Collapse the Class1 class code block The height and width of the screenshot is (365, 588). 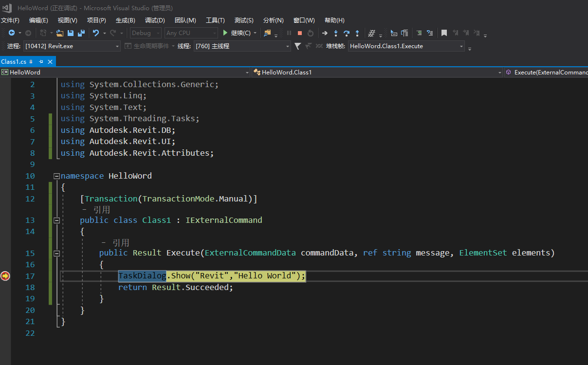pos(56,220)
